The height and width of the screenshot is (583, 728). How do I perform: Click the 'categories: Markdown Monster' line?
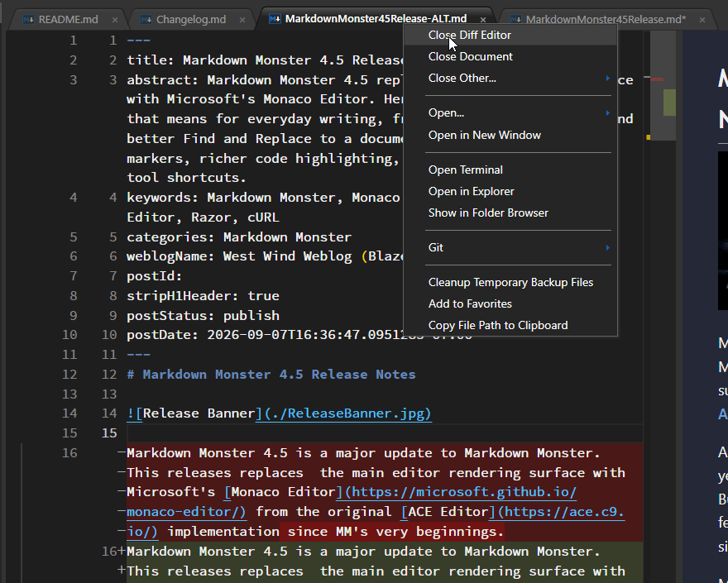click(239, 237)
